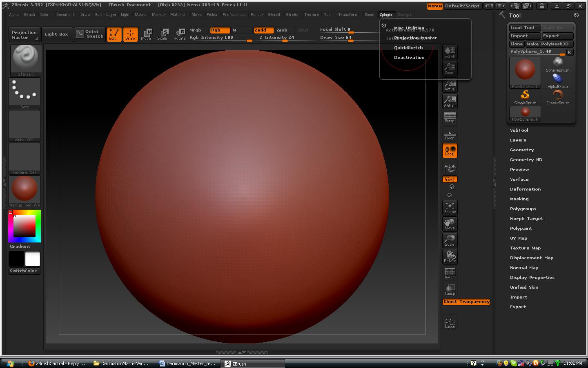This screenshot has height=368, width=588.
Task: Open the Preferences menu
Action: tap(234, 15)
